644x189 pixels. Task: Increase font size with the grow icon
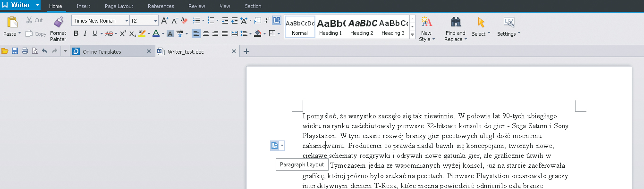(x=164, y=21)
